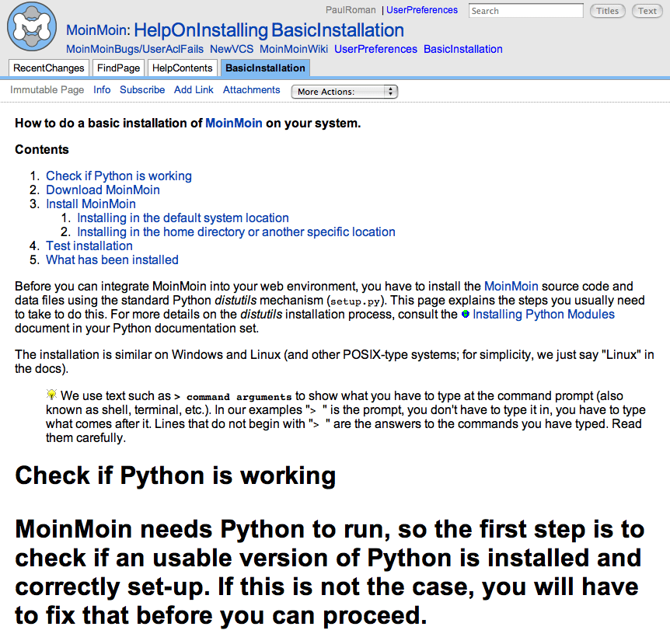Viewport: 670px width, 644px height.
Task: Click the Add Link action
Action: pos(194,89)
